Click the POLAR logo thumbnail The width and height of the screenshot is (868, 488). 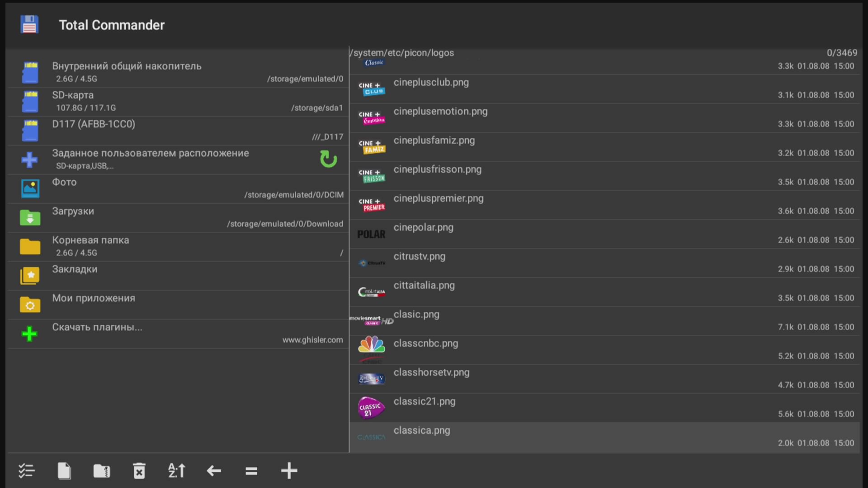tap(372, 234)
